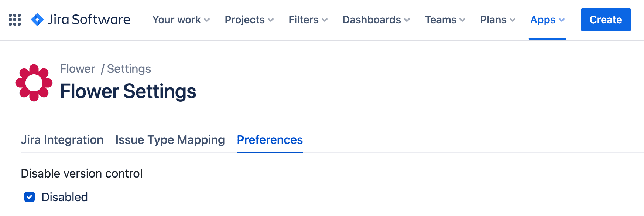Screen dimensions: 644x216
Task: Expand the Teams dropdown
Action: coord(445,20)
